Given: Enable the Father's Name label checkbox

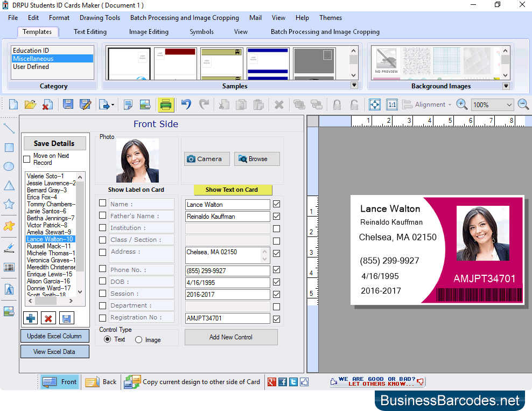Looking at the screenshot, I should coord(102,215).
